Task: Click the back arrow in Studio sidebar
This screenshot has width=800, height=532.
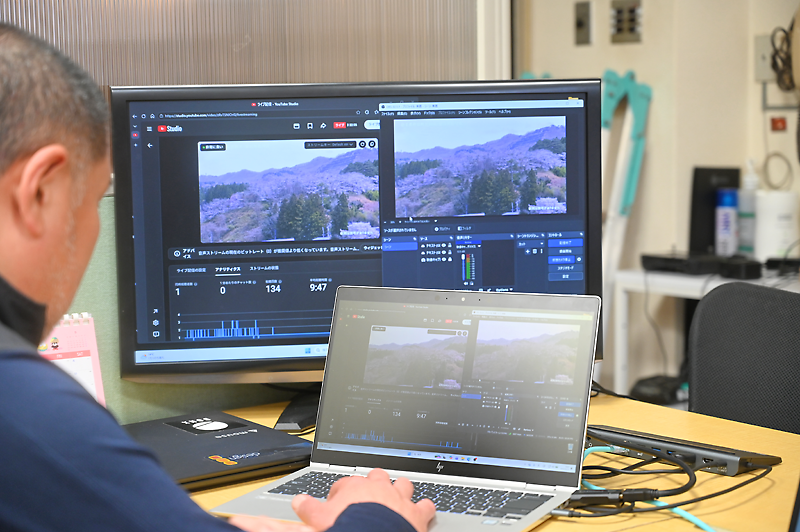Action: (150, 146)
